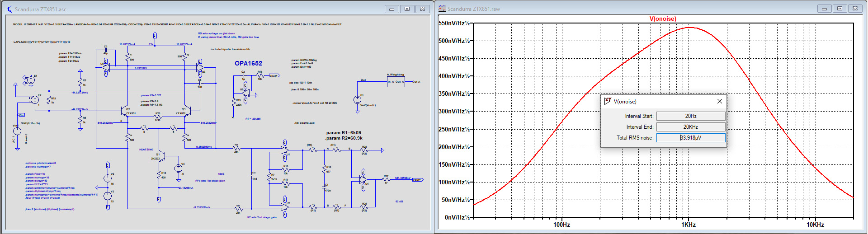Select the Q3 ZTX851 transistor symbol
The height and width of the screenshot is (234, 868).
(189, 111)
